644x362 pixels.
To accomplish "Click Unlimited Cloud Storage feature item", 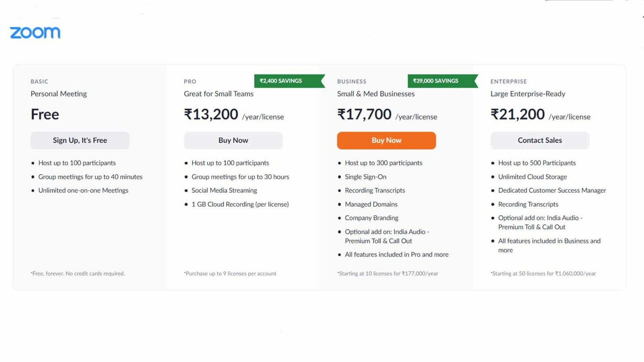I will (533, 177).
